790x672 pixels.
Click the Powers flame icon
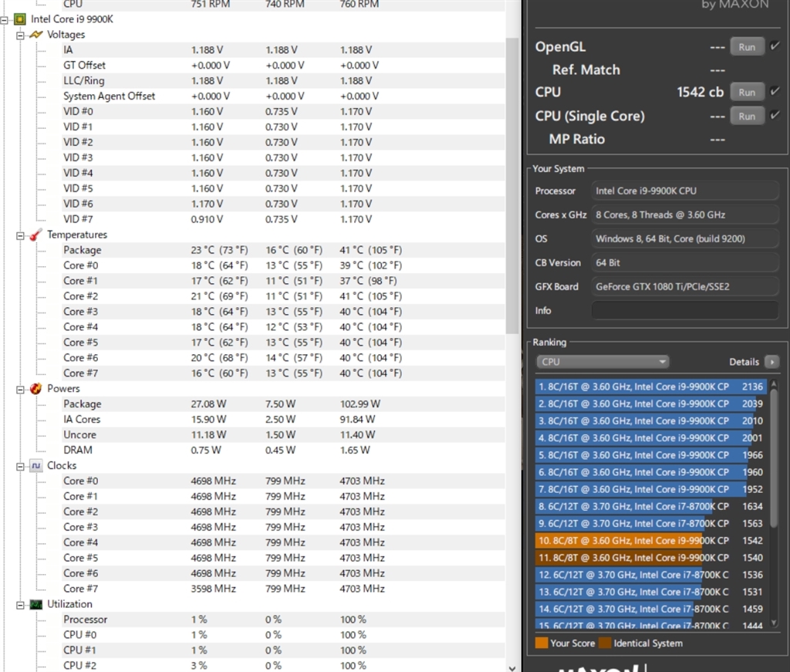(35, 388)
